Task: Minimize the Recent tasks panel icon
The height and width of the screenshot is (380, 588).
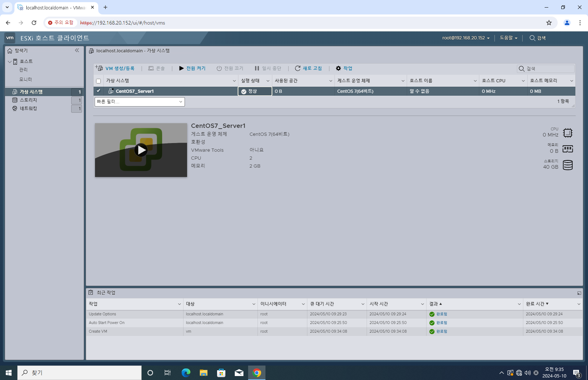Action: click(579, 293)
